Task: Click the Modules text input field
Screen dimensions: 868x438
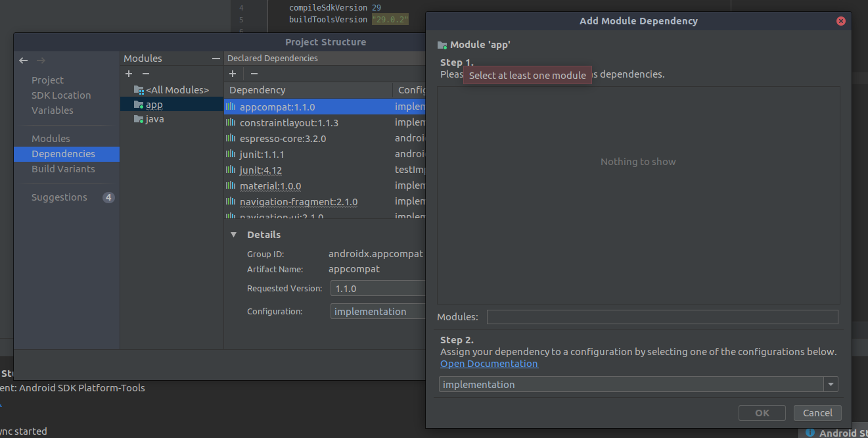Action: click(662, 317)
